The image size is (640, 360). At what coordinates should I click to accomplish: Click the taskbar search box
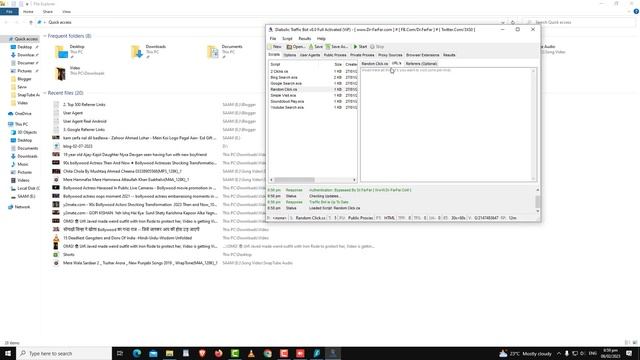coord(64,353)
